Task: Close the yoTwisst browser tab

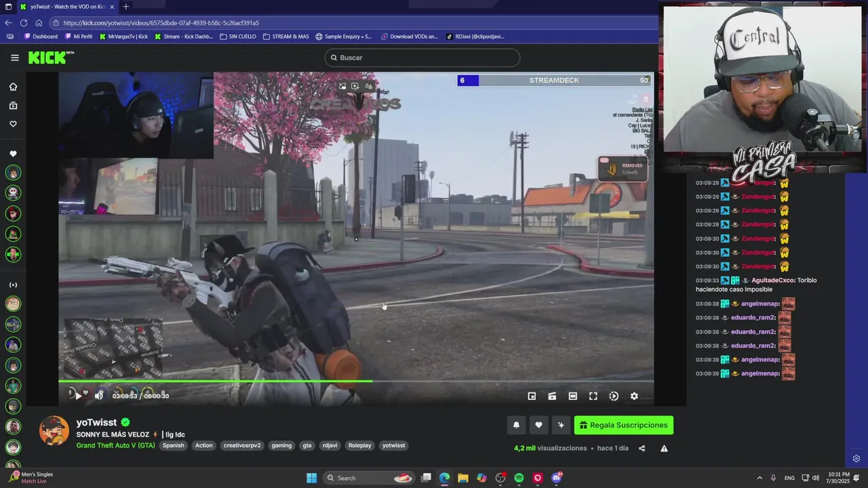Action: (112, 7)
